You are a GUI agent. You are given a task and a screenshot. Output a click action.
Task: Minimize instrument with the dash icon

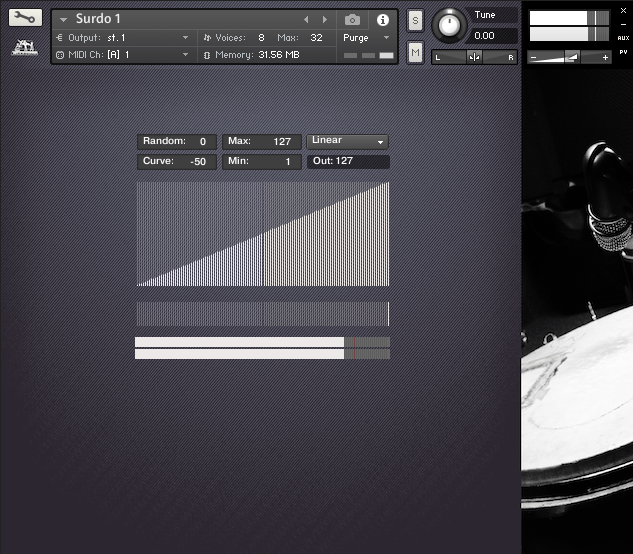click(x=623, y=25)
